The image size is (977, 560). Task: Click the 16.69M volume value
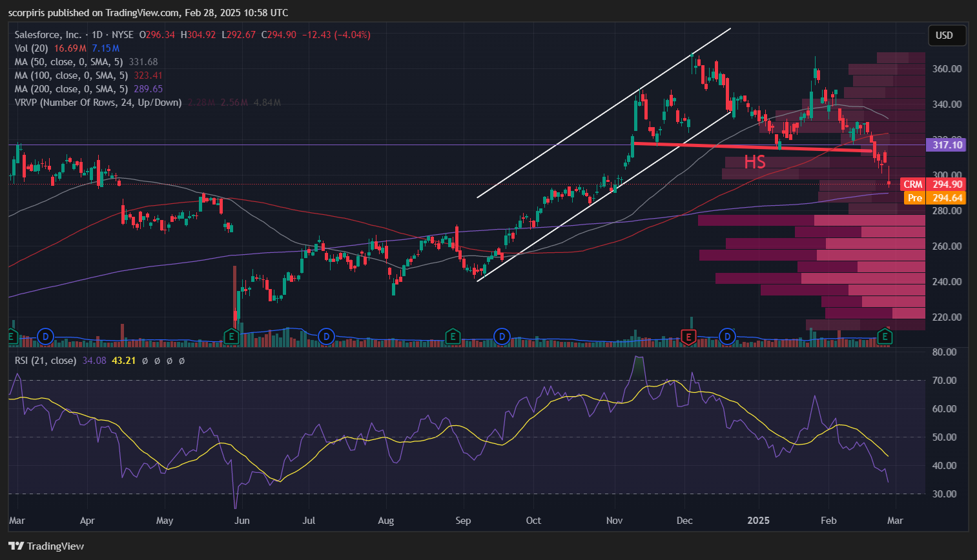coord(70,48)
